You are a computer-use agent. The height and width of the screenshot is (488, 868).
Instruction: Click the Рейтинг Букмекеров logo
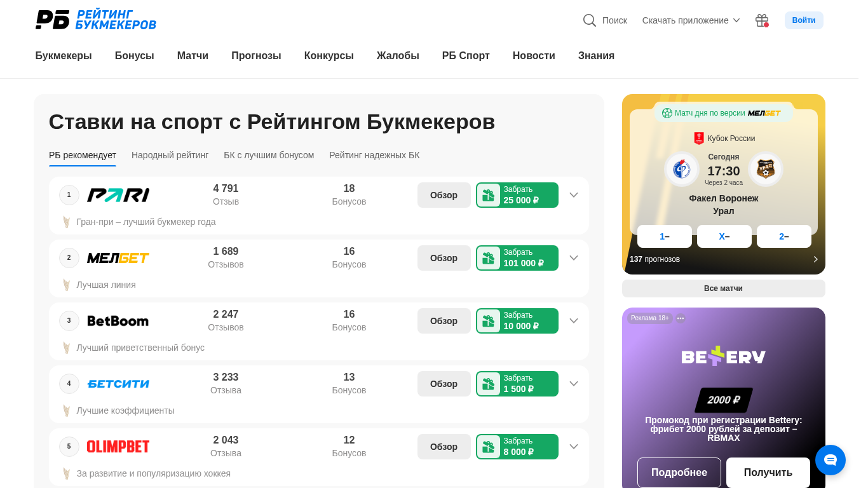(x=96, y=20)
